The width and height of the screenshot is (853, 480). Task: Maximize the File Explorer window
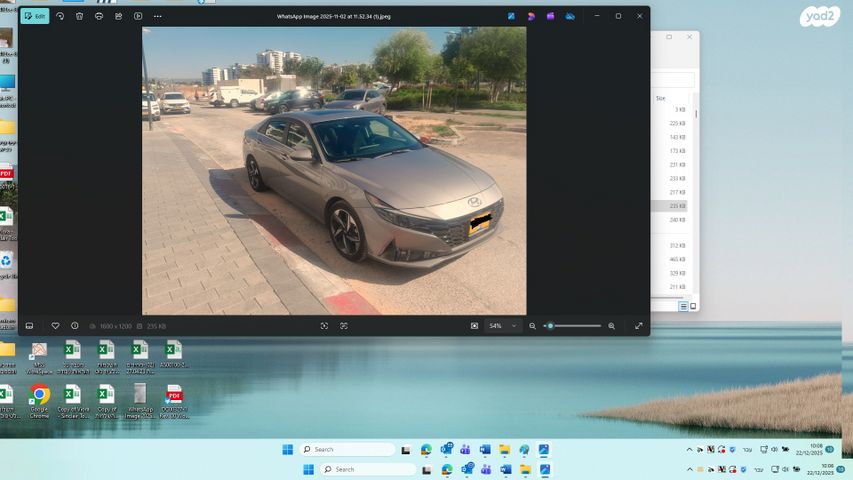[669, 37]
